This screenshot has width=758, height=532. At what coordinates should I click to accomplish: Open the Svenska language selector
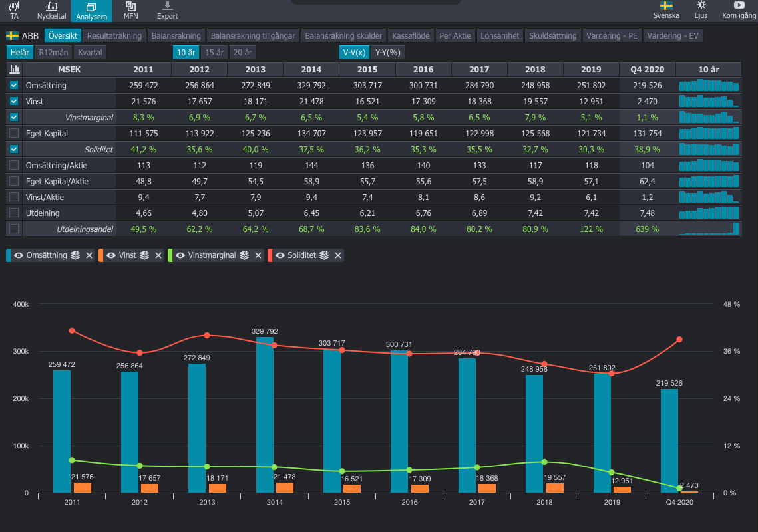[x=666, y=10]
